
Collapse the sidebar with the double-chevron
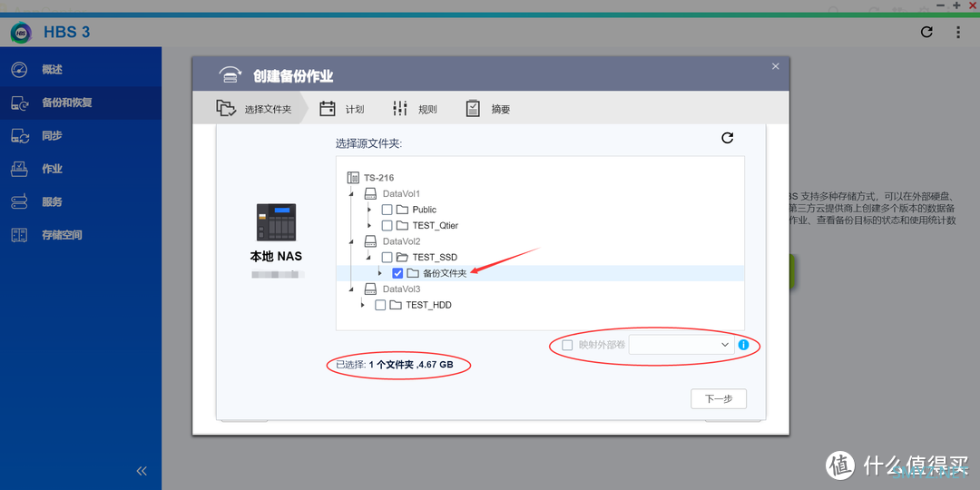click(142, 471)
